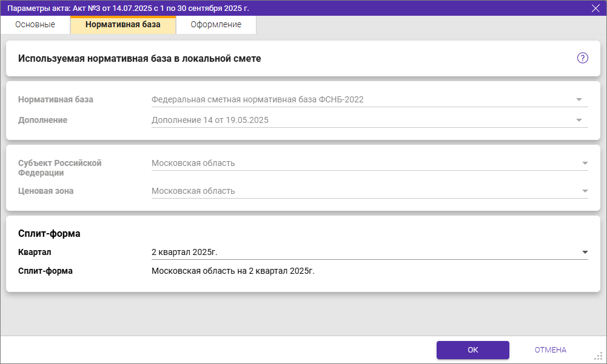Select the Нормативная база tab
607x364 pixels.
coord(123,25)
